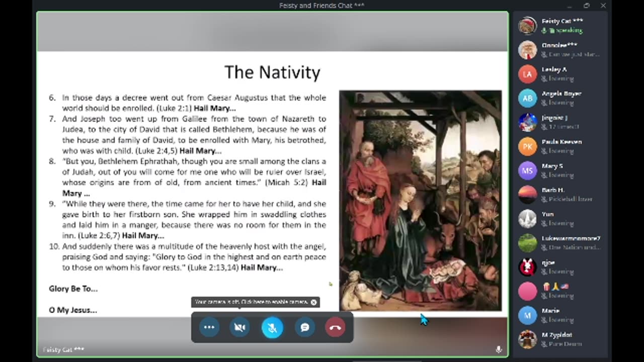The width and height of the screenshot is (644, 362).
Task: Click the Nativity painting in shared slide
Action: tap(420, 200)
